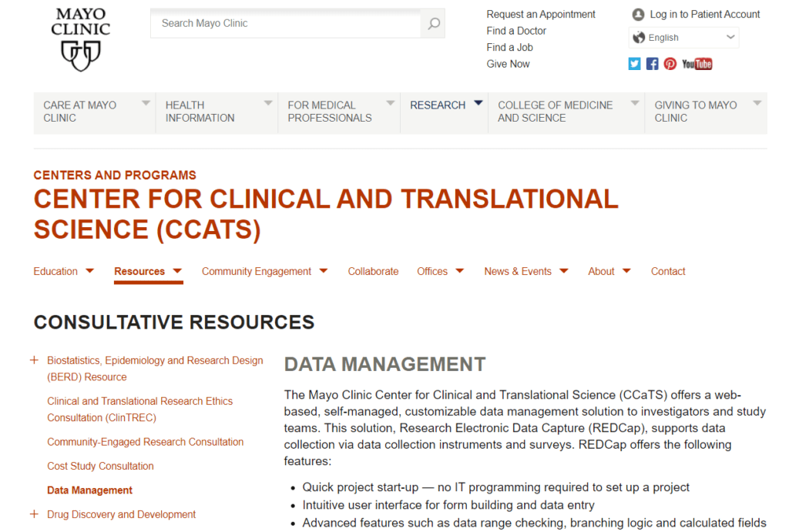This screenshot has height=532, width=789.
Task: Click Find a Job link
Action: tap(510, 48)
